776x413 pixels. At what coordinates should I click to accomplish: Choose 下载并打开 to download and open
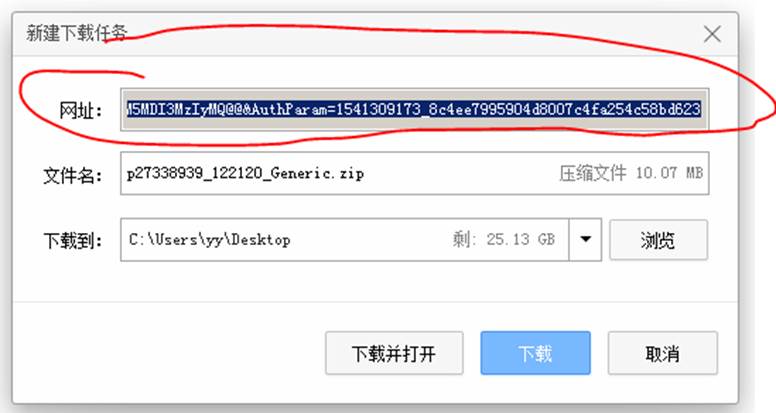pos(394,353)
